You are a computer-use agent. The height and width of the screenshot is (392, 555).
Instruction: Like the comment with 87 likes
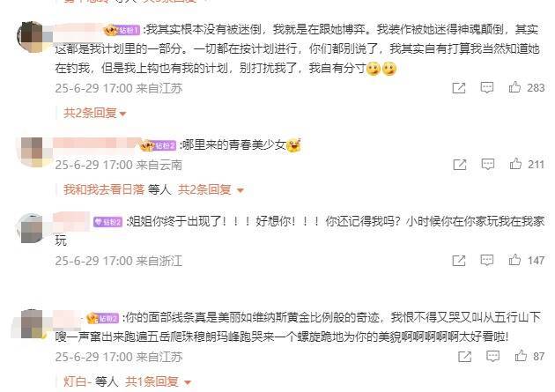point(521,356)
